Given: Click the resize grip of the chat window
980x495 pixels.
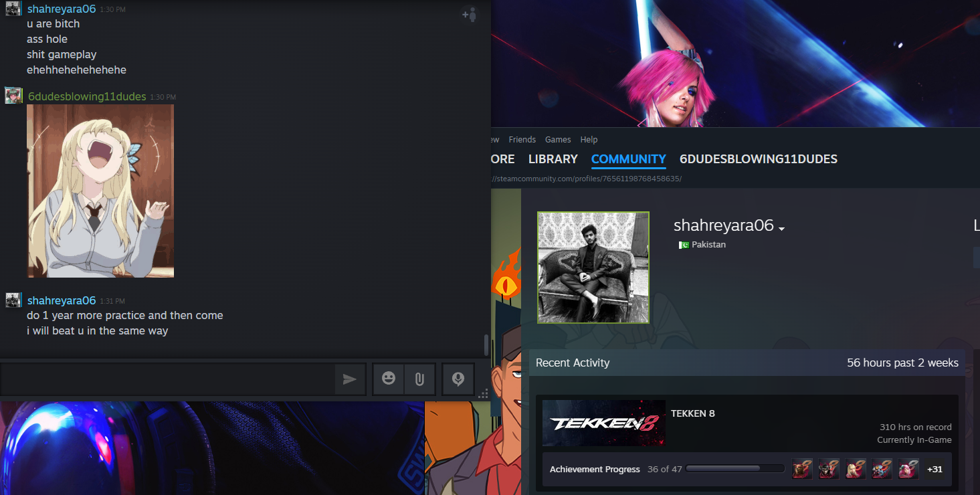Looking at the screenshot, I should (483, 393).
